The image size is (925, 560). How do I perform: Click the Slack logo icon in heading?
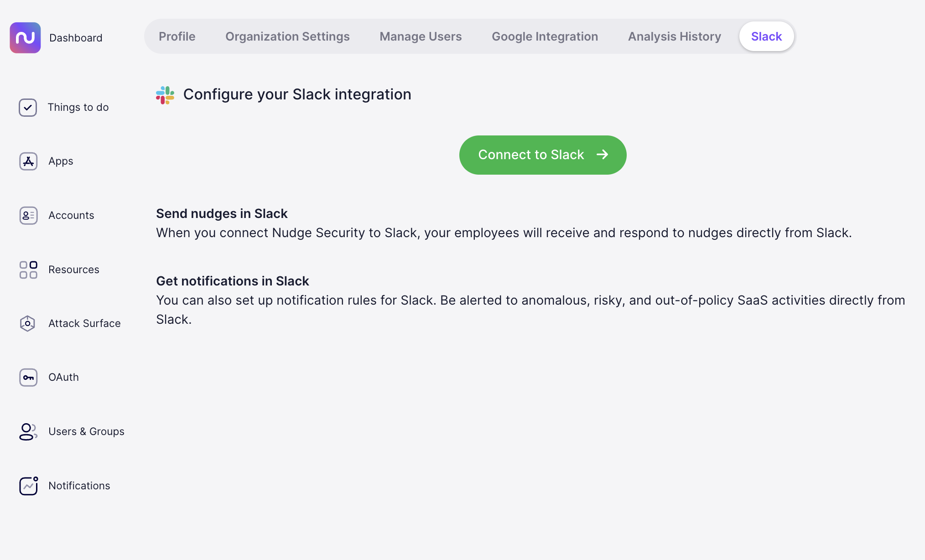pos(165,95)
